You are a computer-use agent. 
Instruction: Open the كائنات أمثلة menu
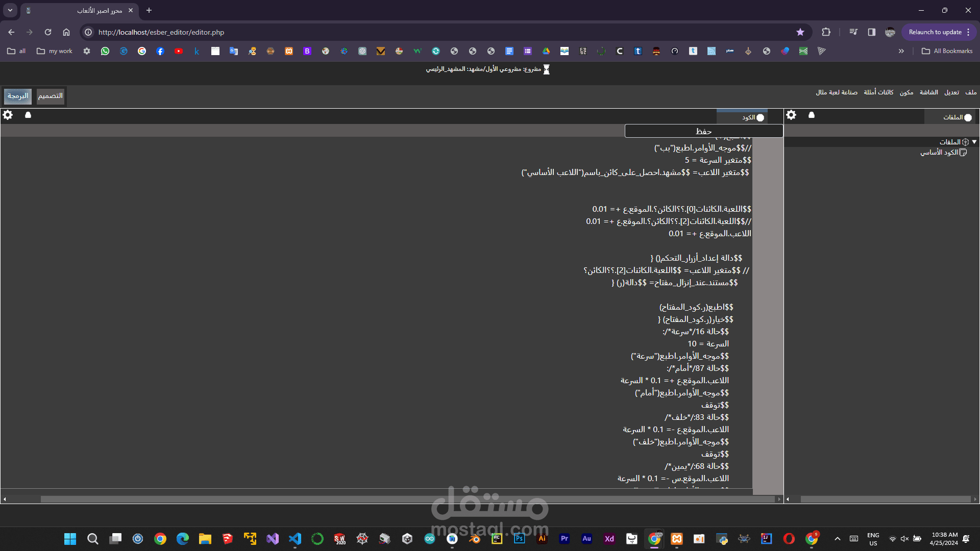878,92
